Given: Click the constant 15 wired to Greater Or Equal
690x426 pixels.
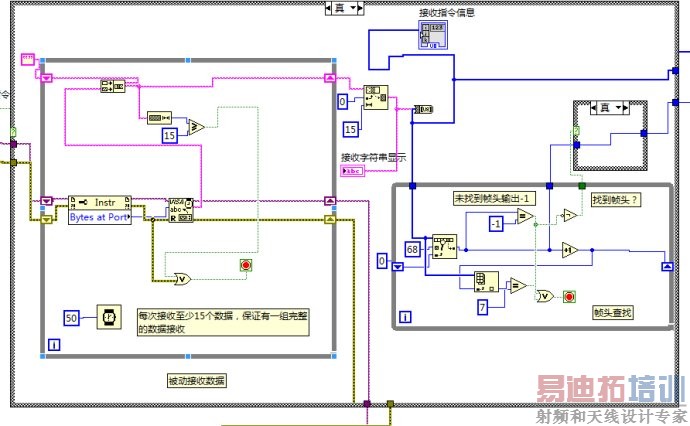Looking at the screenshot, I should click(169, 136).
